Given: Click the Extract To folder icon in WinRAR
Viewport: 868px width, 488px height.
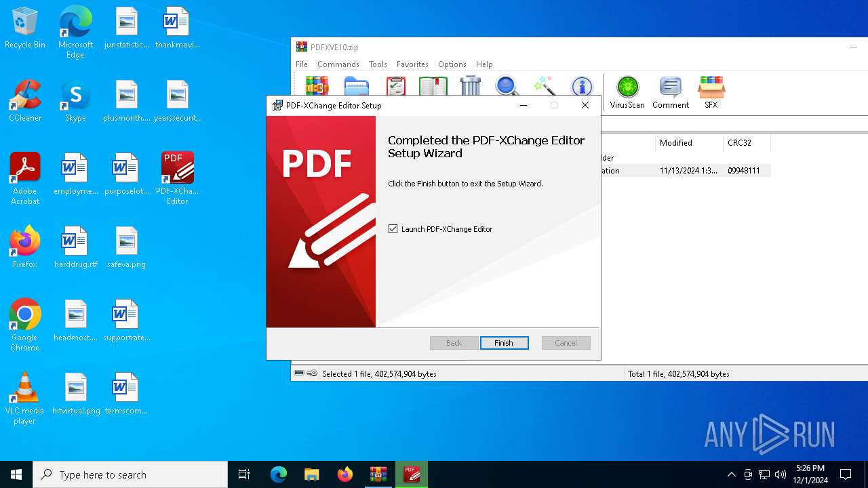Looking at the screenshot, I should tap(357, 85).
